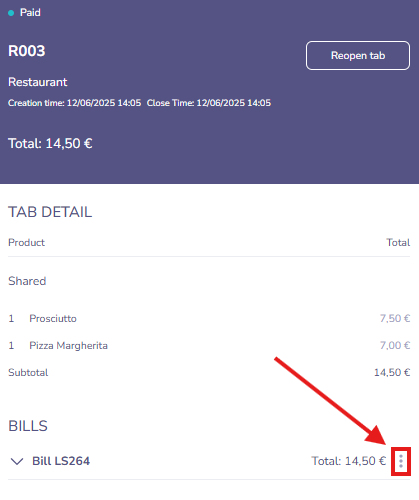The width and height of the screenshot is (419, 500).
Task: Click the Reopen tab button
Action: [x=358, y=55]
